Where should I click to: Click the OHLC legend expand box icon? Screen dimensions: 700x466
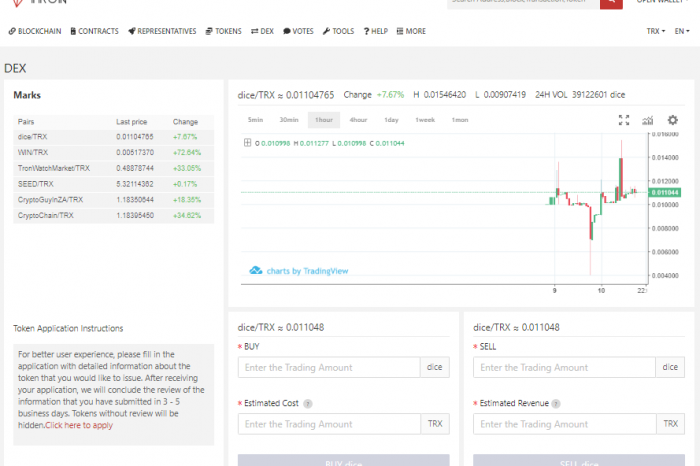point(247,143)
